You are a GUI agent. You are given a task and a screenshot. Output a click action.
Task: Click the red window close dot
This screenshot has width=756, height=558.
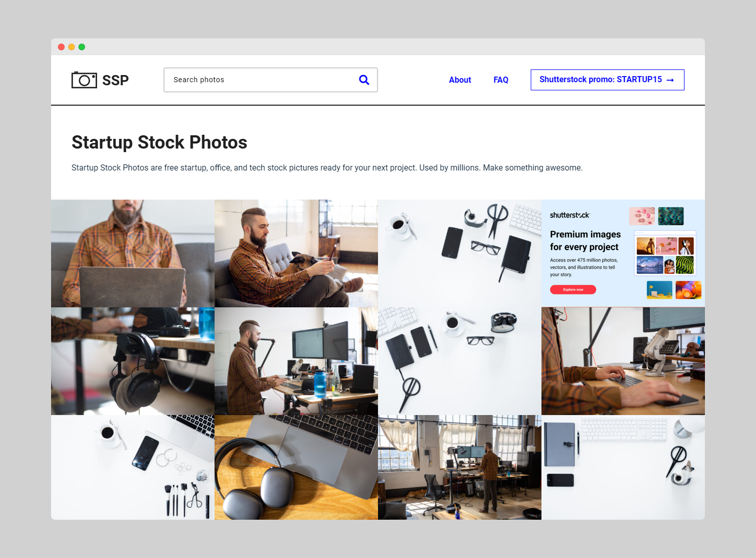tap(61, 47)
